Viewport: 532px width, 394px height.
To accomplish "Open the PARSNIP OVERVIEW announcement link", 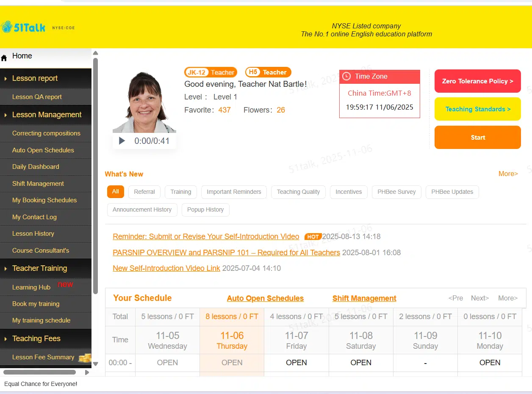I will (226, 253).
